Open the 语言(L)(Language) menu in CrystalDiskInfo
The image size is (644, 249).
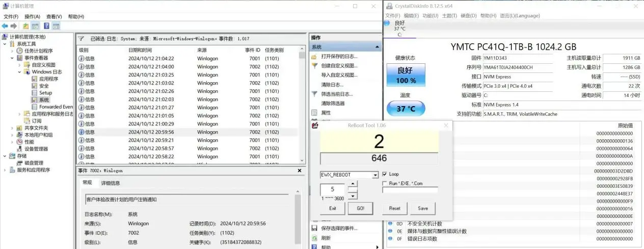520,16
